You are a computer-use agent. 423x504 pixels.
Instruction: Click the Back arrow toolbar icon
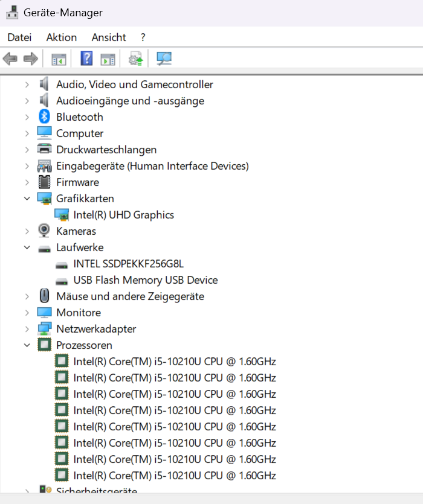[x=10, y=59]
